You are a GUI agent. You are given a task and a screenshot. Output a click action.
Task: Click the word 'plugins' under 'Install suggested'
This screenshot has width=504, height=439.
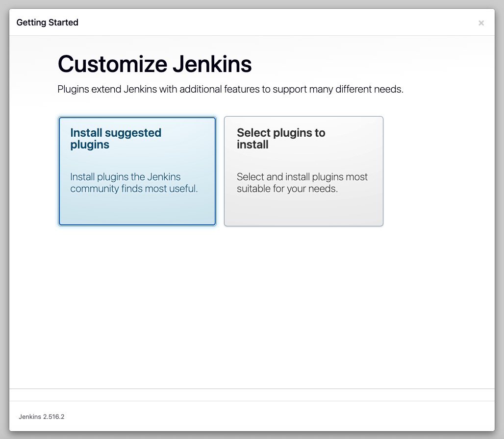coord(90,145)
